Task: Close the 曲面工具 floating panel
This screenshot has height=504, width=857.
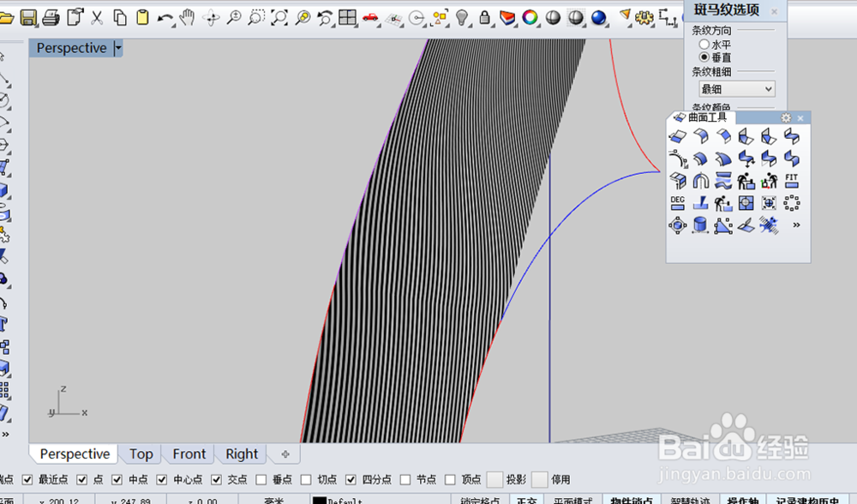Action: [x=800, y=118]
